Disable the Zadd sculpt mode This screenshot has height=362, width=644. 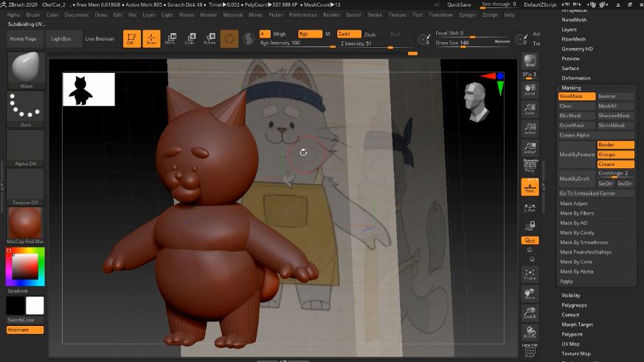click(x=348, y=34)
